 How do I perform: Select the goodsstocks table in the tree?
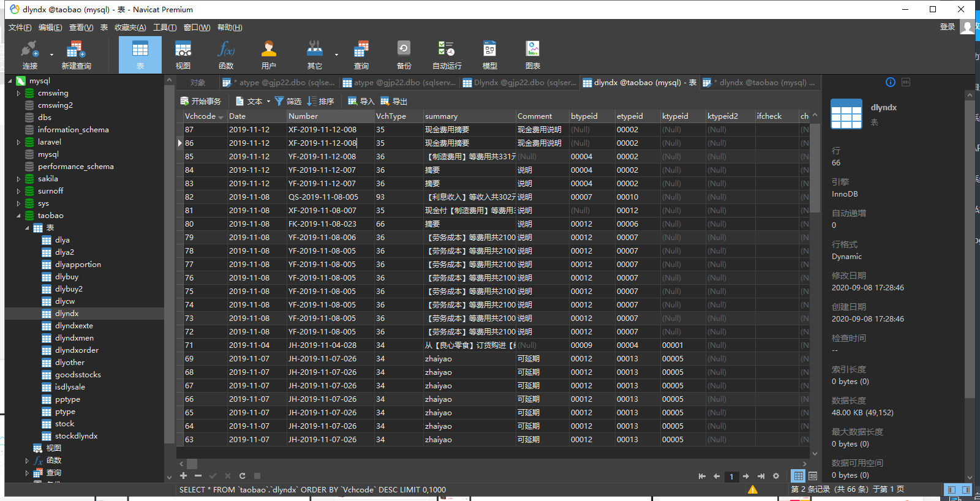[78, 375]
